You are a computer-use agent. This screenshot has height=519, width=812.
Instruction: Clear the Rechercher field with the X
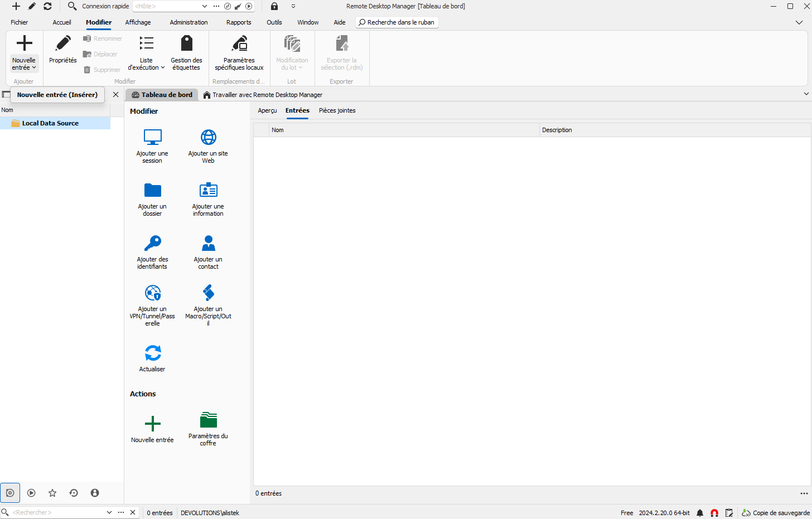coord(133,512)
